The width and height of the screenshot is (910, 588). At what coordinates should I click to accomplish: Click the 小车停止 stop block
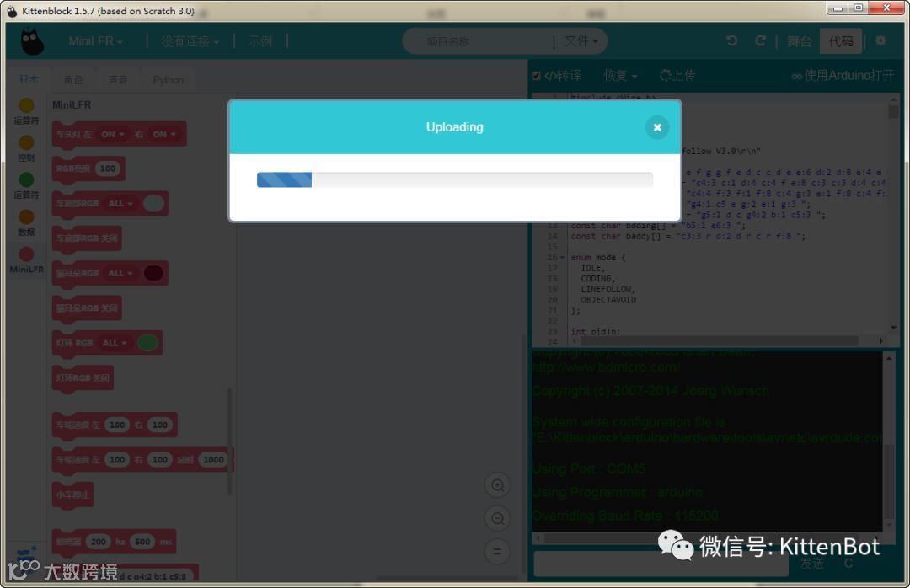(x=72, y=494)
